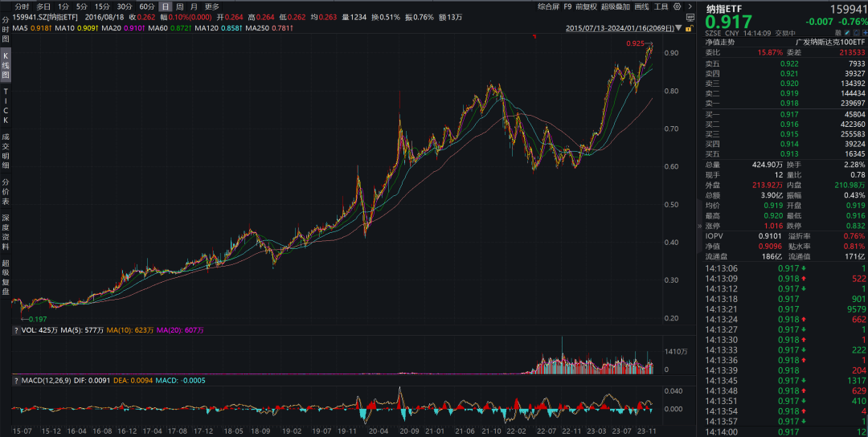Click the MA250 0.781 indicator label
The image size is (868, 437).
pyautogui.click(x=269, y=27)
